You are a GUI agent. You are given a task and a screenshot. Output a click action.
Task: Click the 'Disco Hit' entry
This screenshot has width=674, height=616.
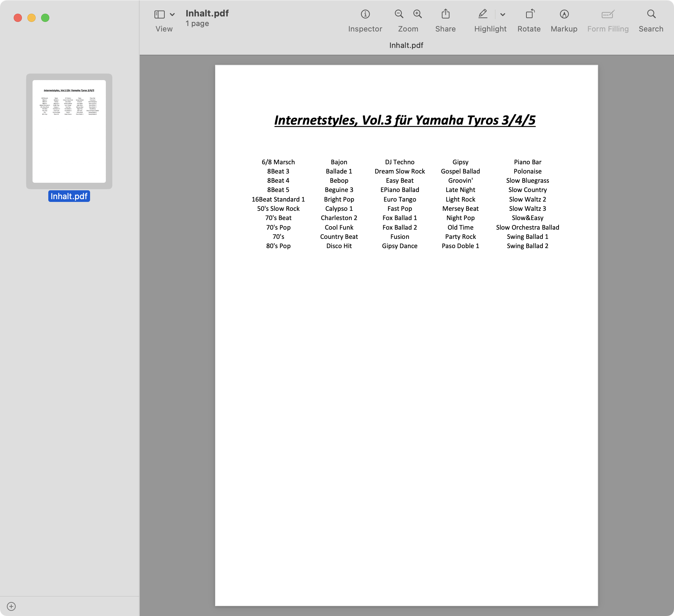(x=339, y=246)
